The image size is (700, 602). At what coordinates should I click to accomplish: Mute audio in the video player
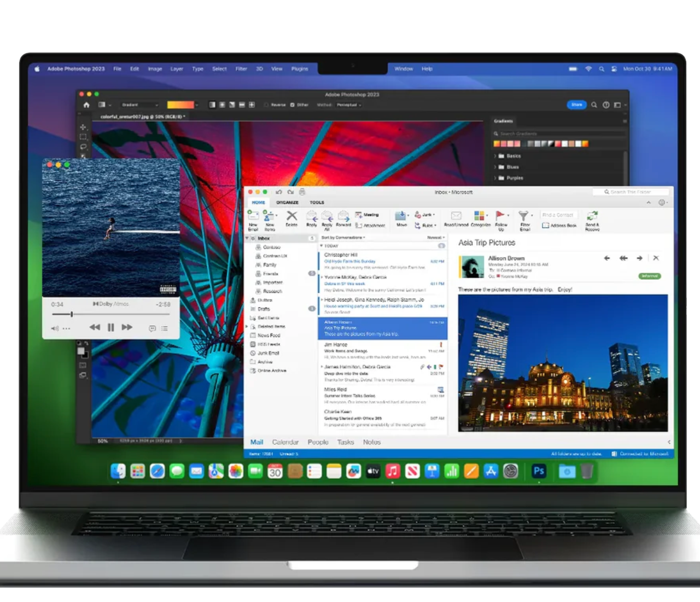point(55,328)
